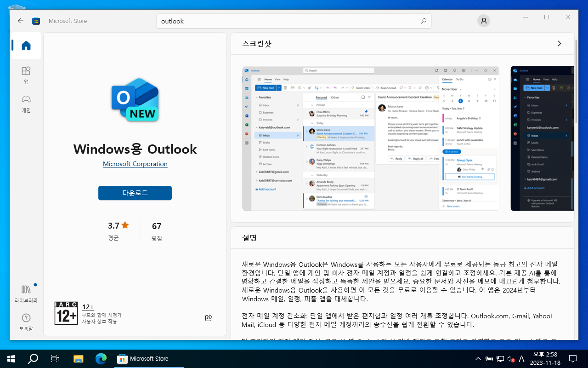Open Microsoft Corporation publisher link
This screenshot has height=368, width=588.
[135, 164]
